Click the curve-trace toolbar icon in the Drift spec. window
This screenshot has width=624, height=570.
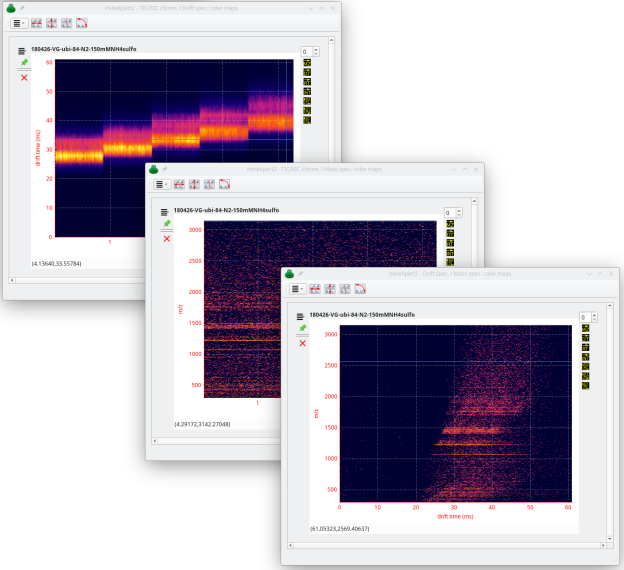pos(82,23)
